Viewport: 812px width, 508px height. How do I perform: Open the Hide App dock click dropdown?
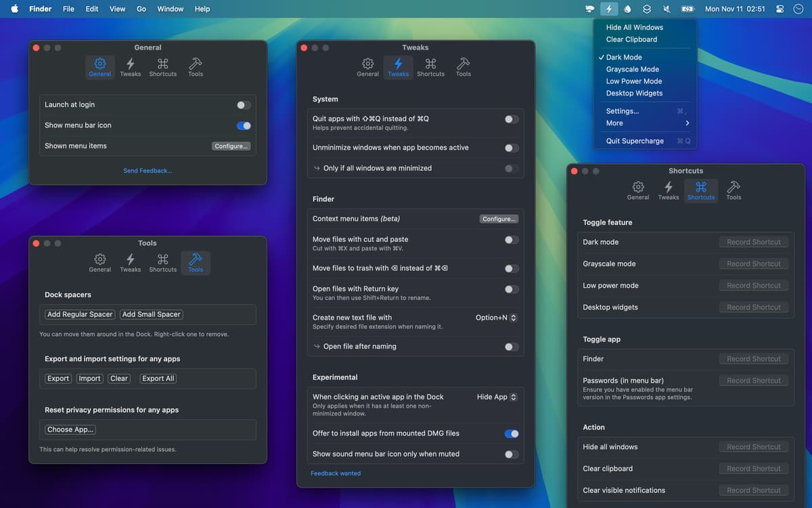pyautogui.click(x=497, y=397)
